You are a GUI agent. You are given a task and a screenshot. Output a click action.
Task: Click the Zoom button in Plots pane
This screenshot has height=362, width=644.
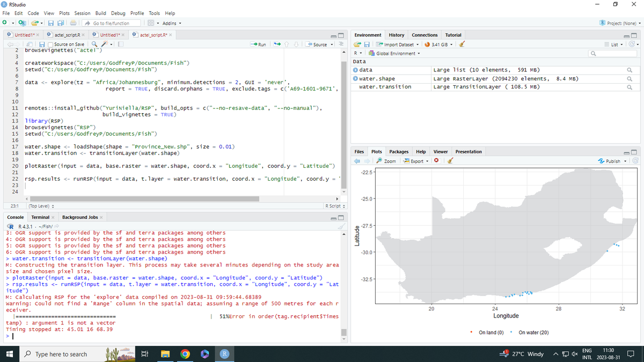tap(386, 161)
